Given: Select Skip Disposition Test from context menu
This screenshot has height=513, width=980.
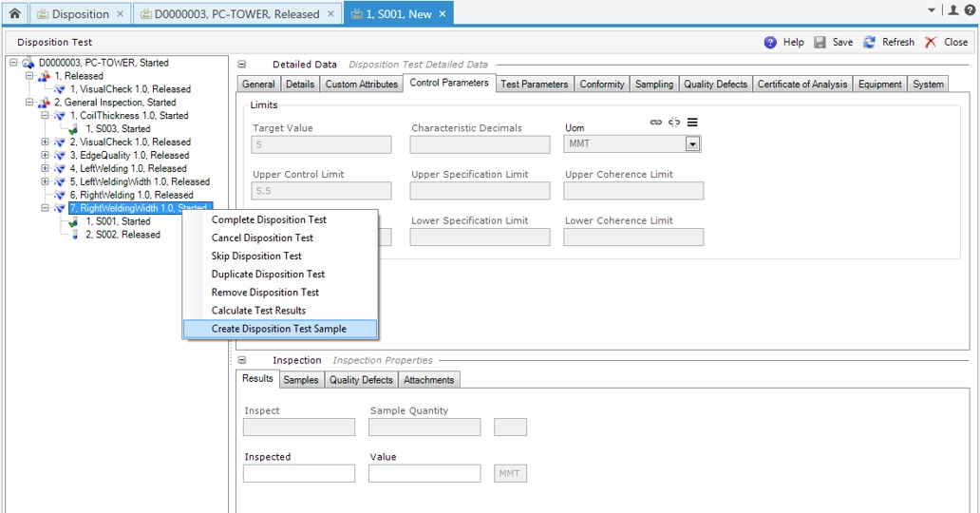Looking at the screenshot, I should point(256,256).
